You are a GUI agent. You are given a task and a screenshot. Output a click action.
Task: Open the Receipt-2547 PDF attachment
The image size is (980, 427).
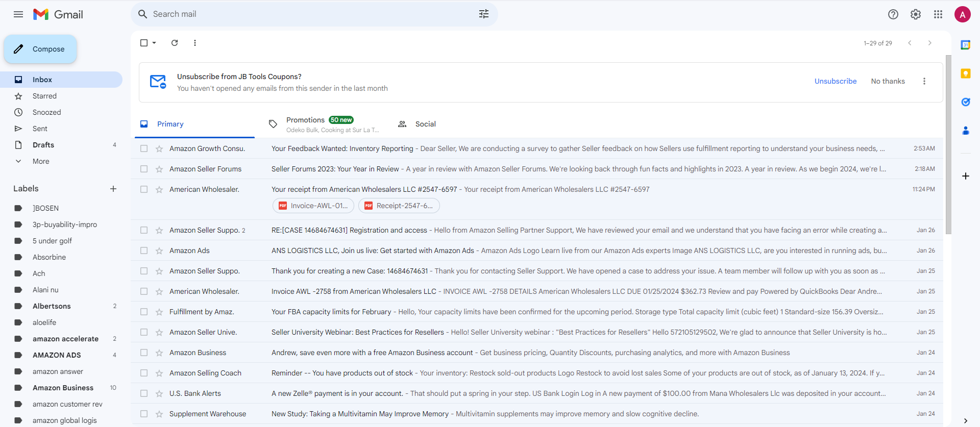coord(399,206)
